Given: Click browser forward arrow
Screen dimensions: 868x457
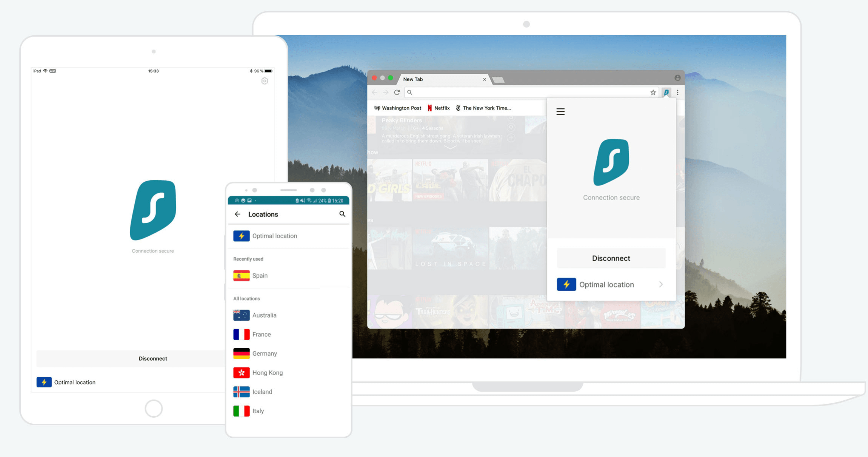Looking at the screenshot, I should tap(385, 92).
